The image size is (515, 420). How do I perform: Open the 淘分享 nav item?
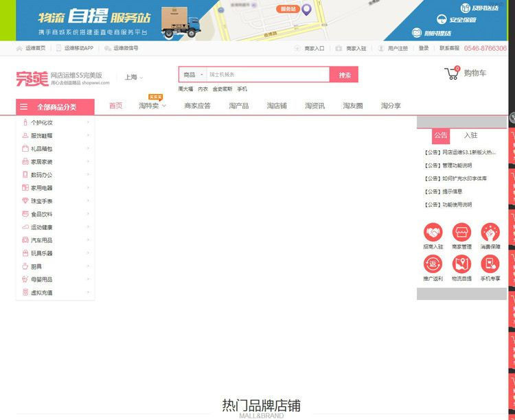pos(391,106)
